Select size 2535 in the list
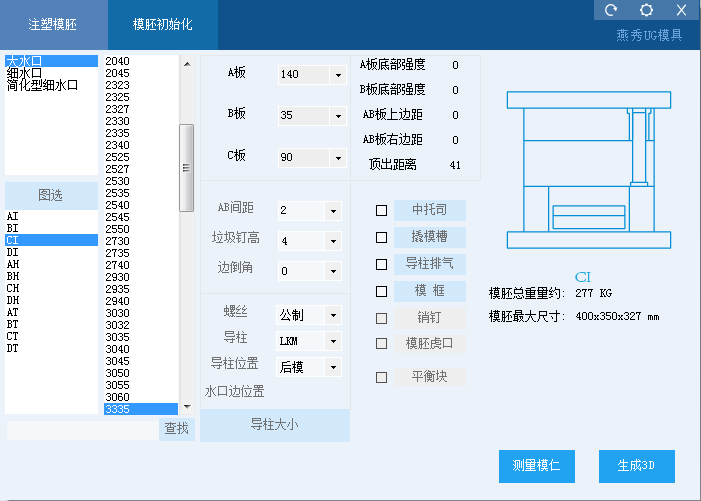701x501 pixels. (x=141, y=193)
